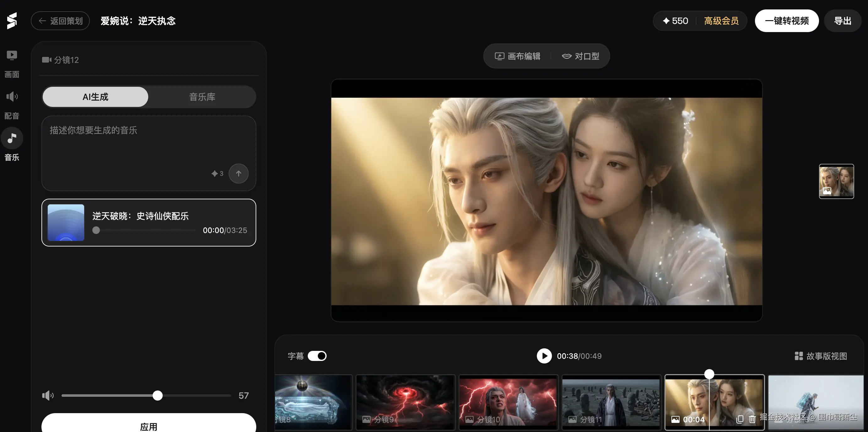Viewport: 868px width, 432px height.
Task: Switch to 故事版视图 storyboard view
Action: tap(821, 356)
